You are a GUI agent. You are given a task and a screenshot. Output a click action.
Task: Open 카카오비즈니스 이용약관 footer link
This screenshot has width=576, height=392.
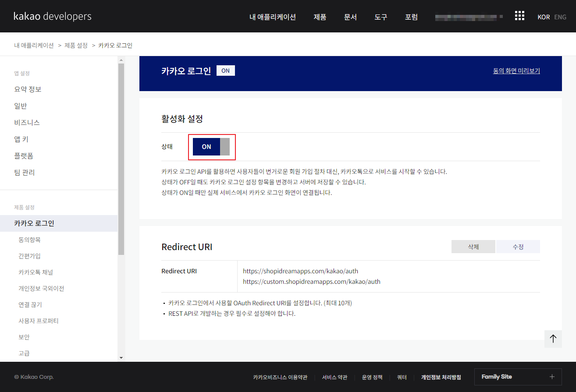[280, 377]
